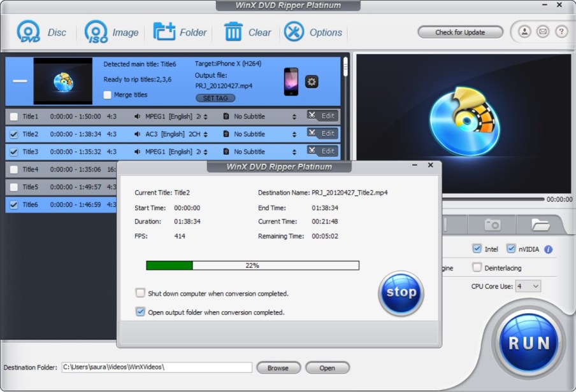Click the SET TAG button
The image size is (576, 392).
(215, 98)
